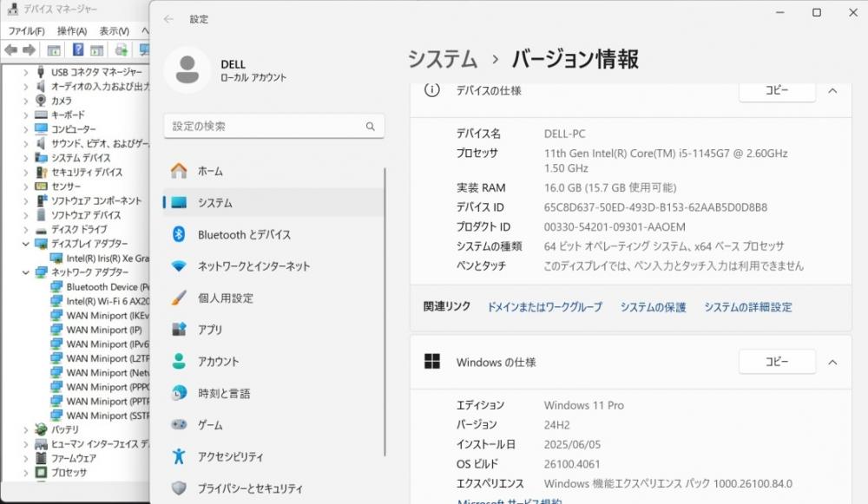Select システム in Settings sidebar
The height and width of the screenshot is (504, 868).
pos(273,202)
